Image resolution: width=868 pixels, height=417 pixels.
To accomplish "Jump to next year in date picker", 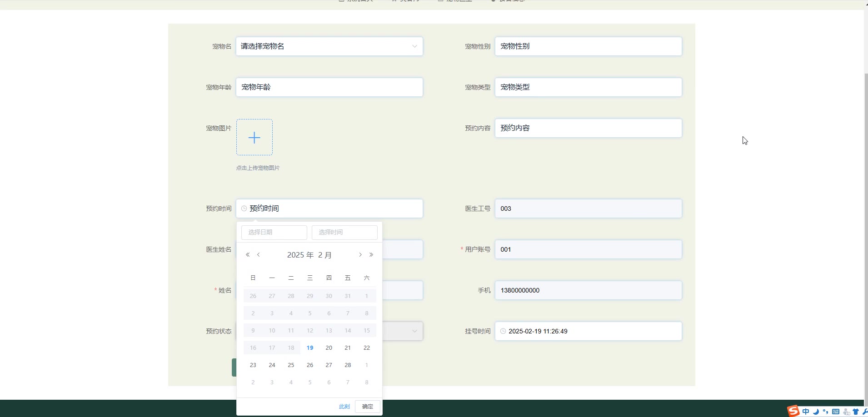I will coord(371,255).
